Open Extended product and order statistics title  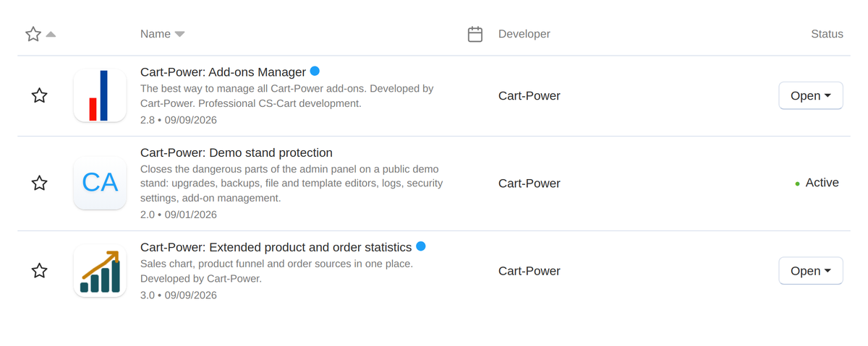click(x=276, y=247)
